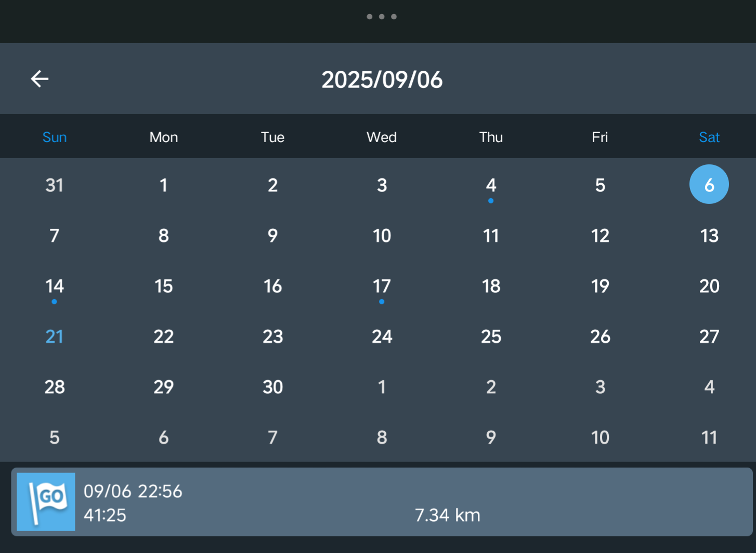Pick September 12 in Fri column
This screenshot has height=553, width=756.
600,236
